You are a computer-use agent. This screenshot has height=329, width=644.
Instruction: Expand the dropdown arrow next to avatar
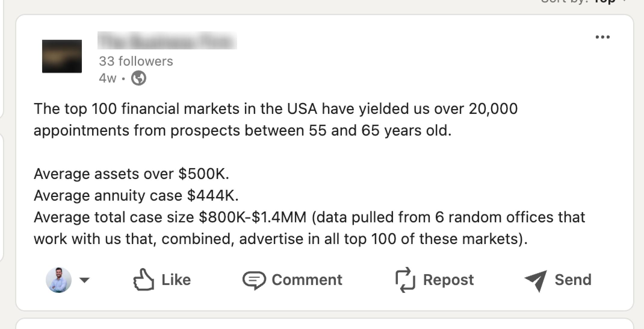[x=85, y=280]
